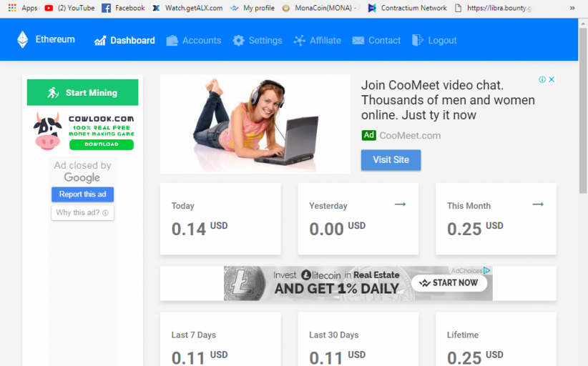Click the Report this ad button
588x366 pixels.
[x=82, y=194]
